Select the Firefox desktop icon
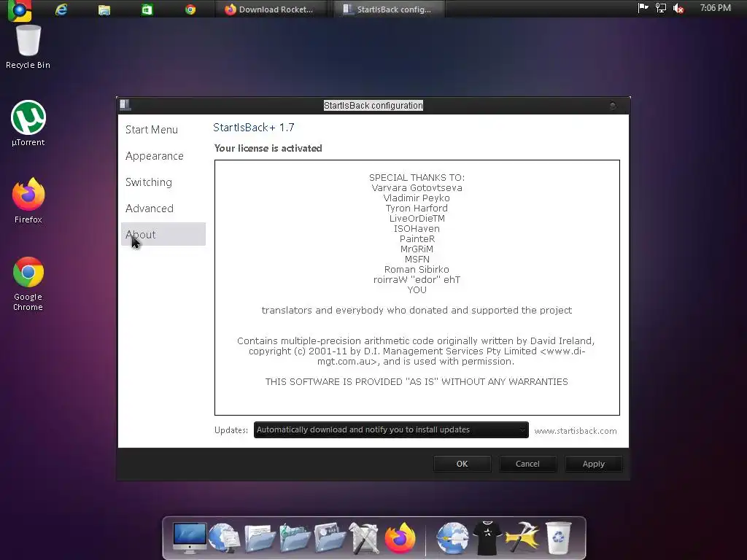Viewport: 747px width, 560px height. tap(28, 201)
